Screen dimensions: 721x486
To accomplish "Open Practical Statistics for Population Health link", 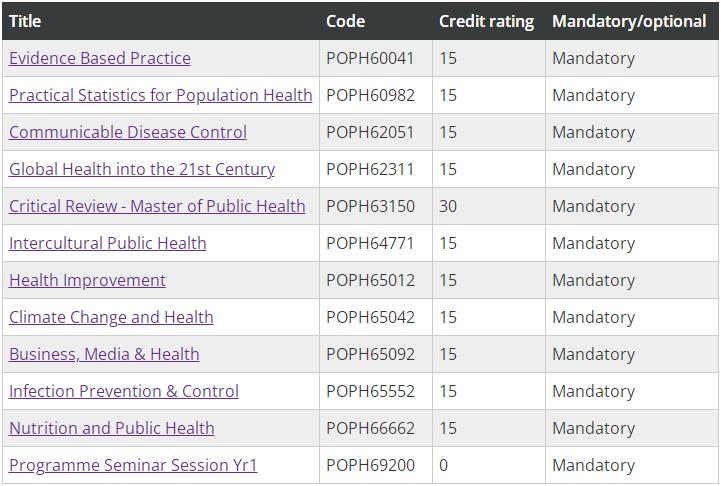I will coord(160,95).
